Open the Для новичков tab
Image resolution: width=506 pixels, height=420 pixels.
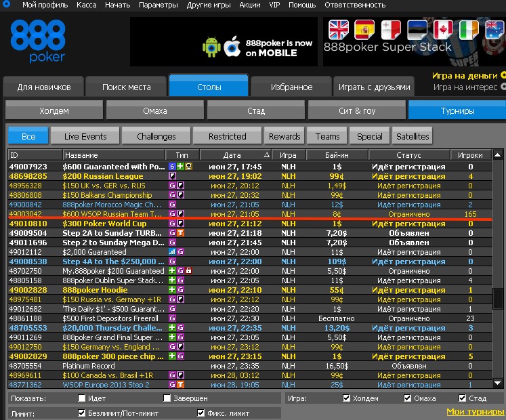point(44,87)
